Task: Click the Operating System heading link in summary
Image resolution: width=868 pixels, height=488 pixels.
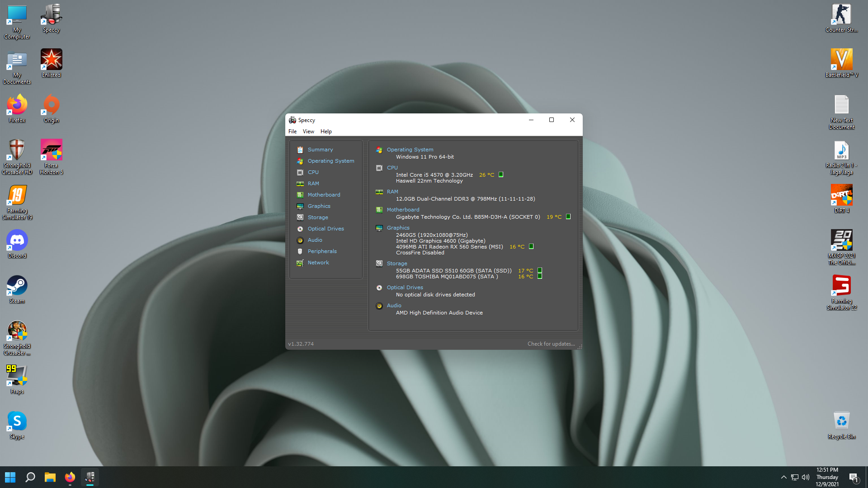Action: 410,150
